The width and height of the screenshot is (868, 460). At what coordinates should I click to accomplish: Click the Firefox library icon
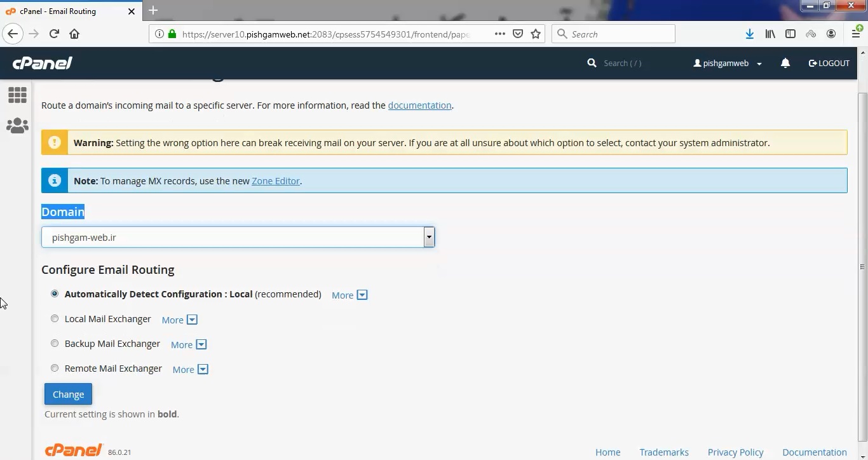tap(770, 34)
